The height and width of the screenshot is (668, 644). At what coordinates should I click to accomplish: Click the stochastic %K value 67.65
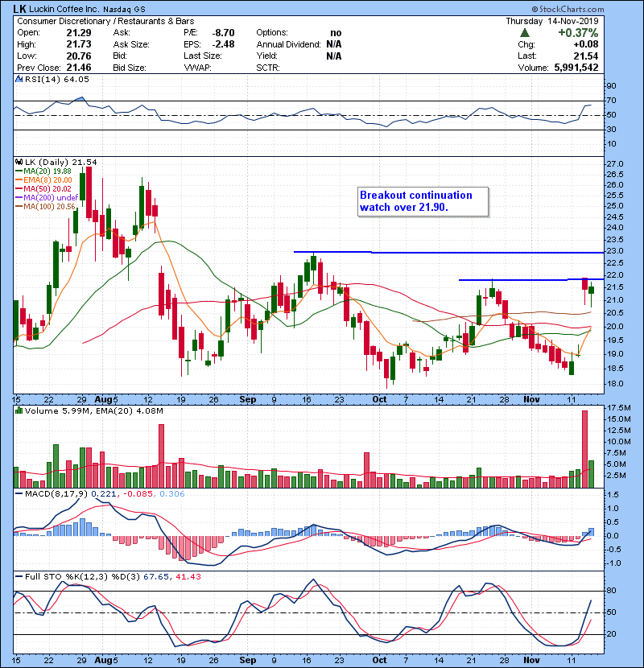[155, 577]
